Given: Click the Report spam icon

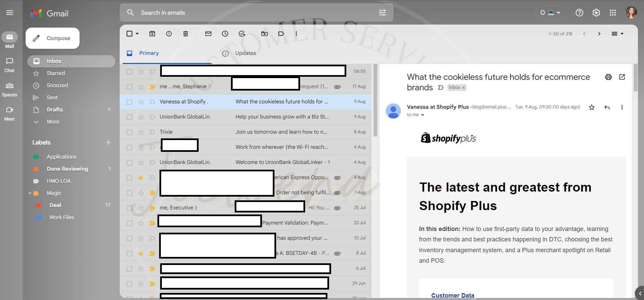Looking at the screenshot, I should click(169, 34).
